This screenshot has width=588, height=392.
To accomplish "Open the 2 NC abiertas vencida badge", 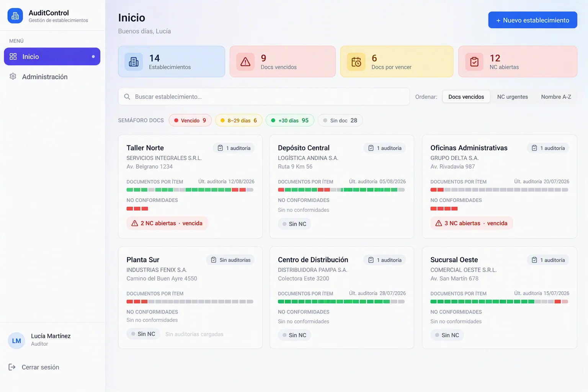I will tap(167, 223).
